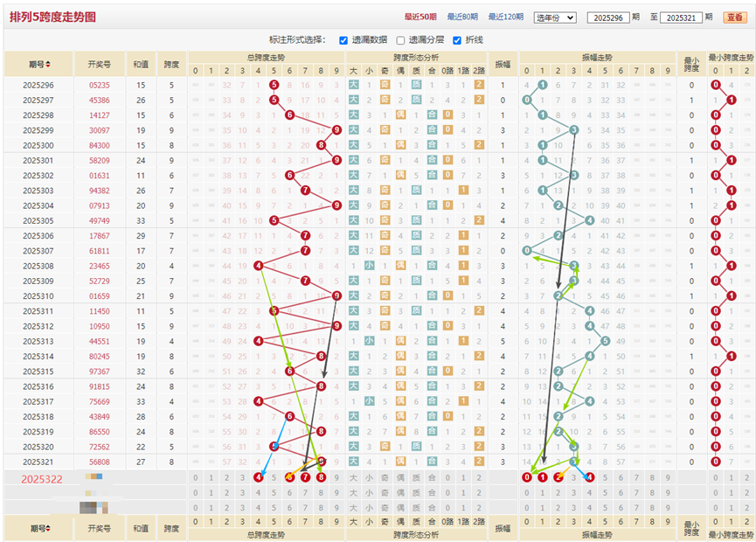Screen dimensions: 756x542
Task: Show the 最近50期 results
Action: (420, 17)
